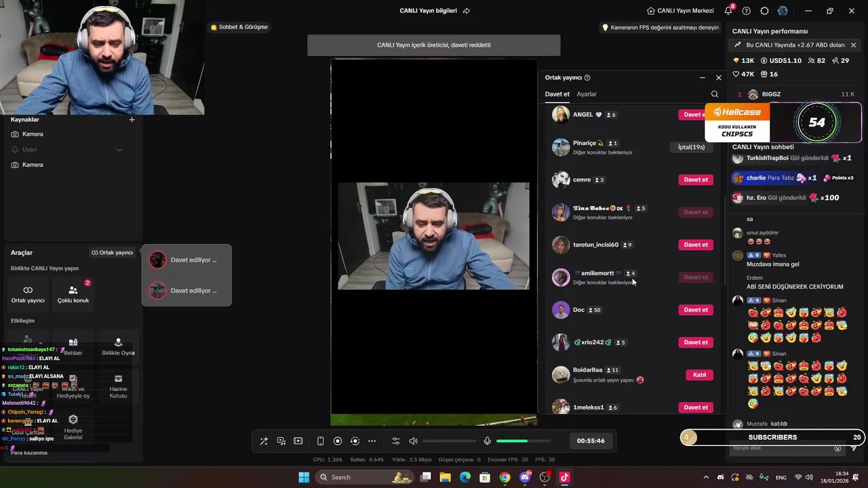
Task: Click amiliemortt's profile avatar
Action: pyautogui.click(x=561, y=277)
